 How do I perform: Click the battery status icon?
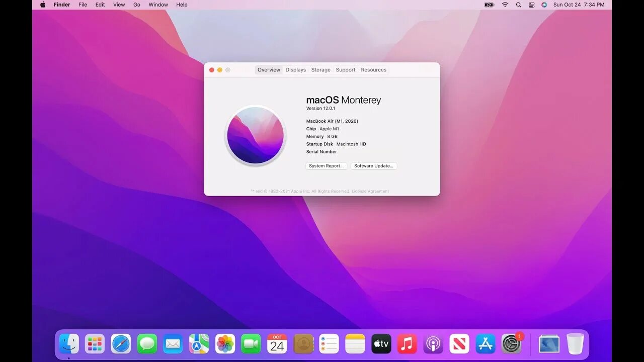pyautogui.click(x=489, y=5)
